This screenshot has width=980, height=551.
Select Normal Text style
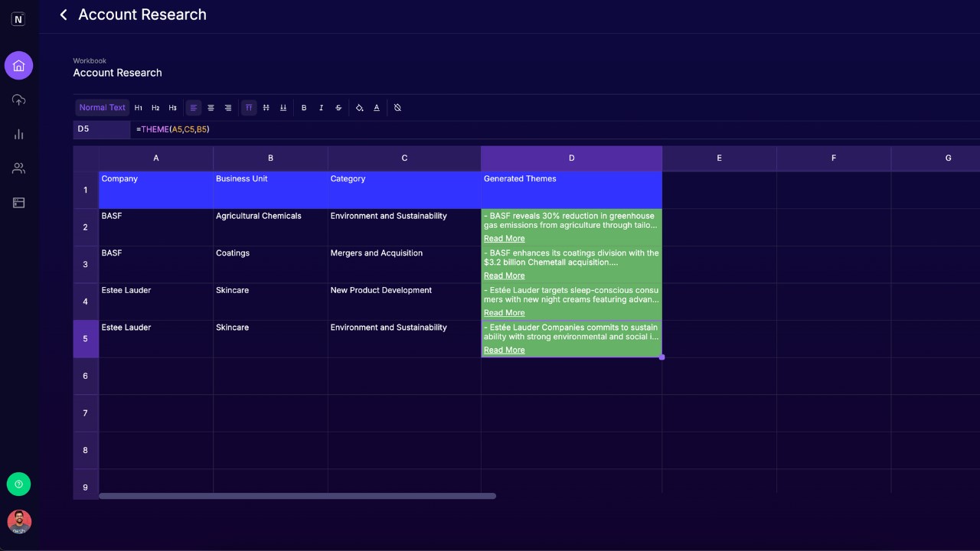103,108
